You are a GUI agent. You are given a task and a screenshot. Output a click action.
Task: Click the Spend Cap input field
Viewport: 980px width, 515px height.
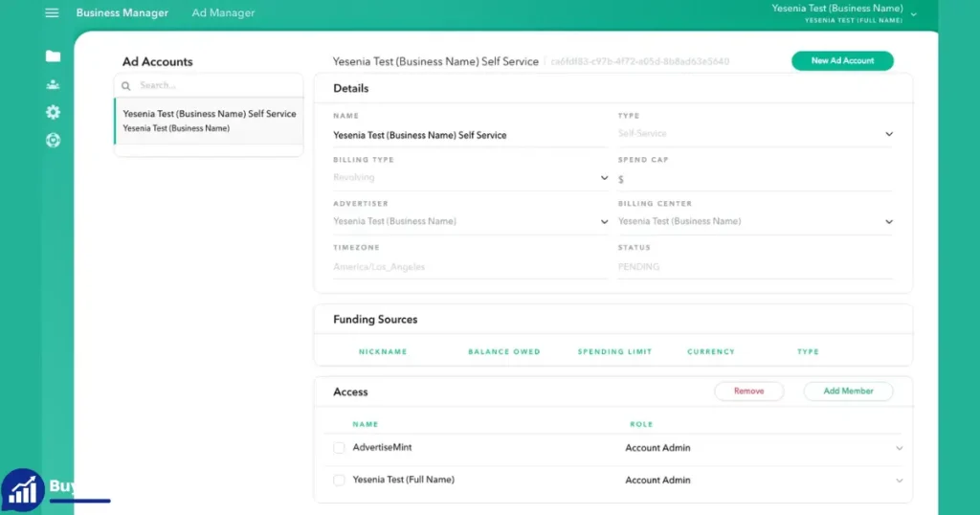click(x=755, y=179)
